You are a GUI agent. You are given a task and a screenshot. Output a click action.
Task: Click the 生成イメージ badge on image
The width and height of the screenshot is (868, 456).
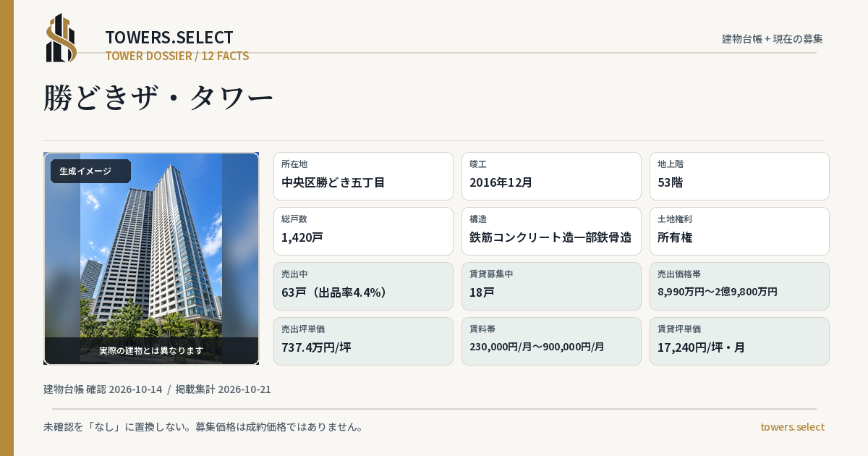90,172
